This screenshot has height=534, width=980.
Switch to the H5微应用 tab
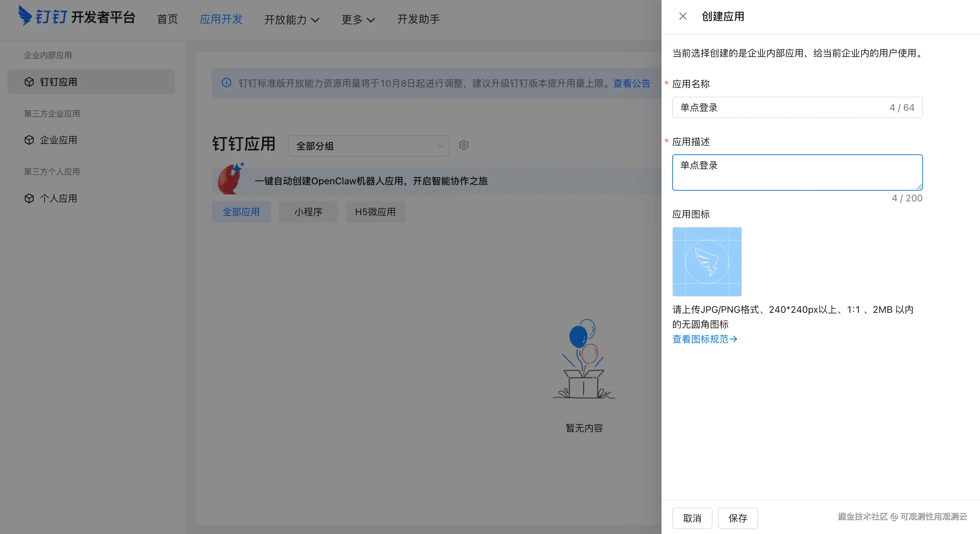pyautogui.click(x=375, y=212)
